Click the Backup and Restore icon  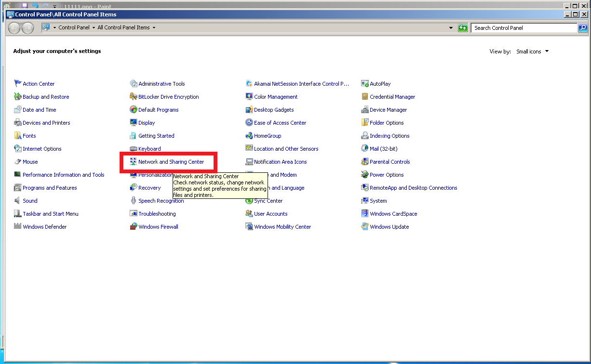coord(18,97)
